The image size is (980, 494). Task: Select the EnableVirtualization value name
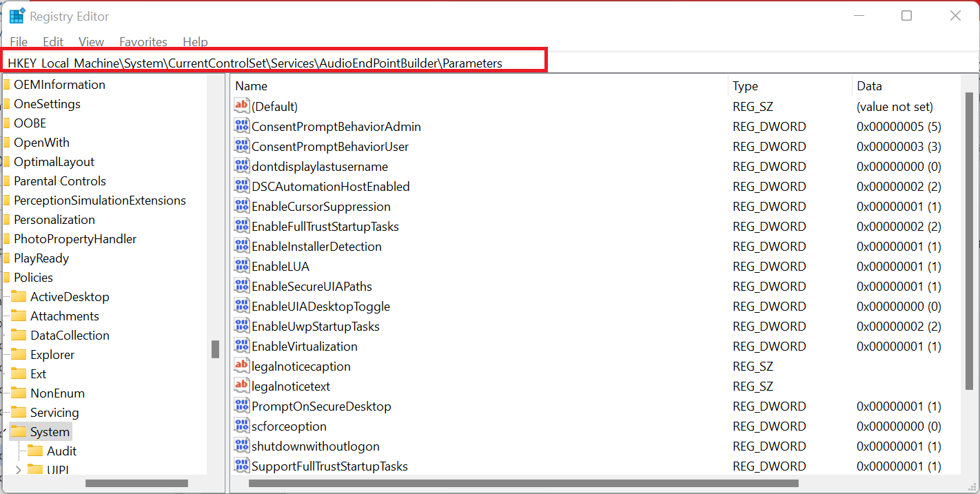coord(305,347)
